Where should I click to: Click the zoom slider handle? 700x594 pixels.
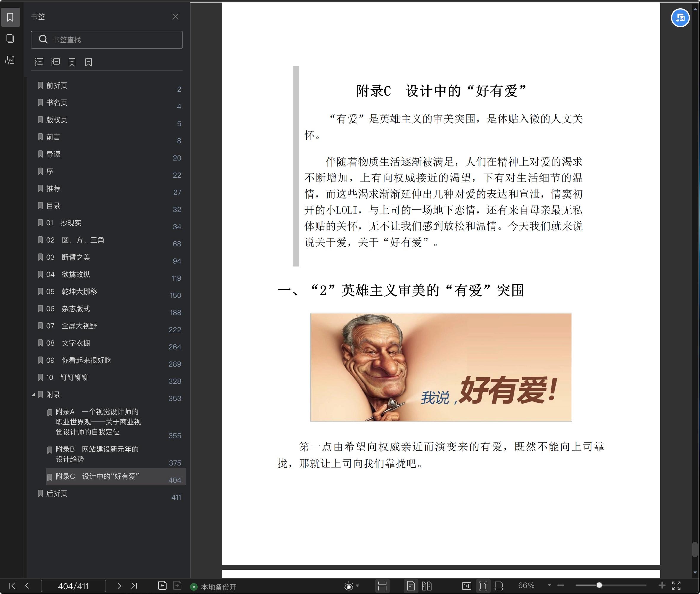pyautogui.click(x=599, y=585)
